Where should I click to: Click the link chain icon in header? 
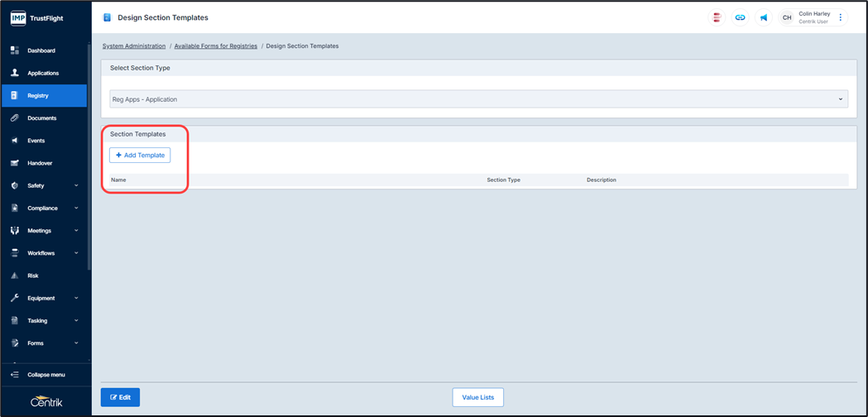click(740, 17)
